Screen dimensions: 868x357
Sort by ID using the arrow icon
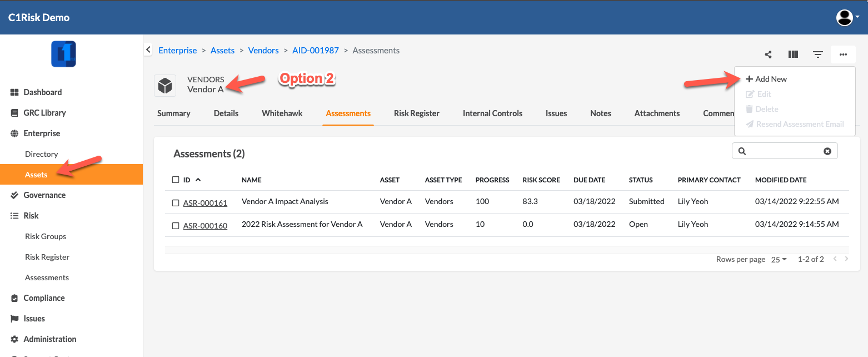198,180
